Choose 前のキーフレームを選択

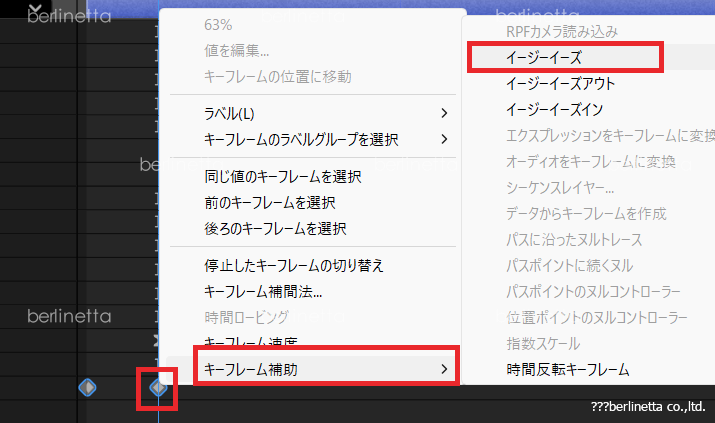click(269, 203)
